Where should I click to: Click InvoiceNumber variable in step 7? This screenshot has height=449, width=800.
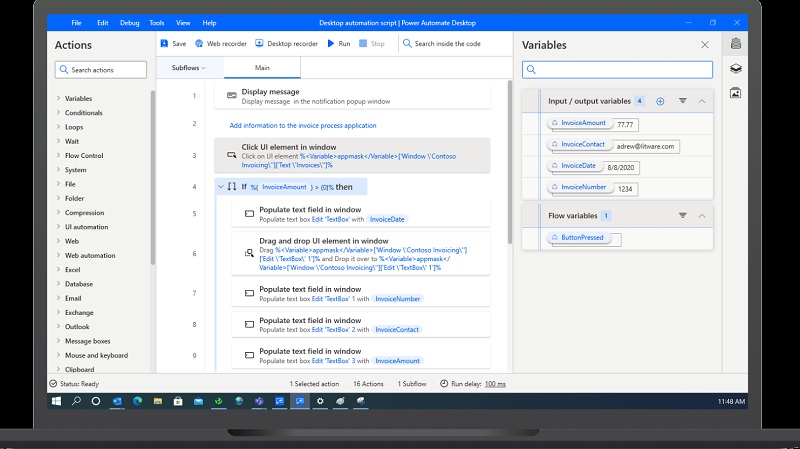click(x=397, y=299)
